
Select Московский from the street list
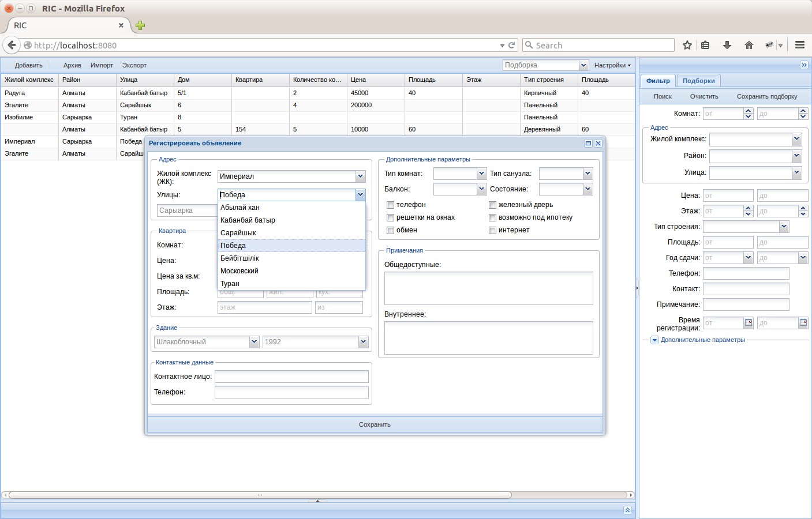coord(240,271)
